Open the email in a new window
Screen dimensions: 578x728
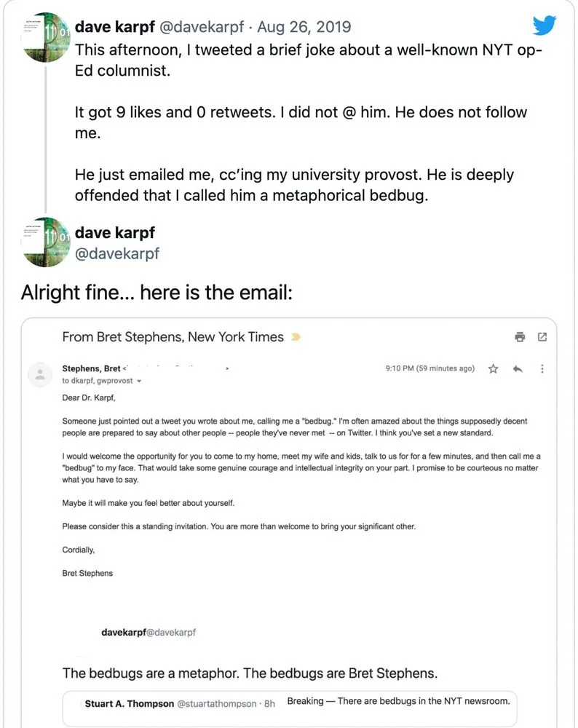coord(541,337)
